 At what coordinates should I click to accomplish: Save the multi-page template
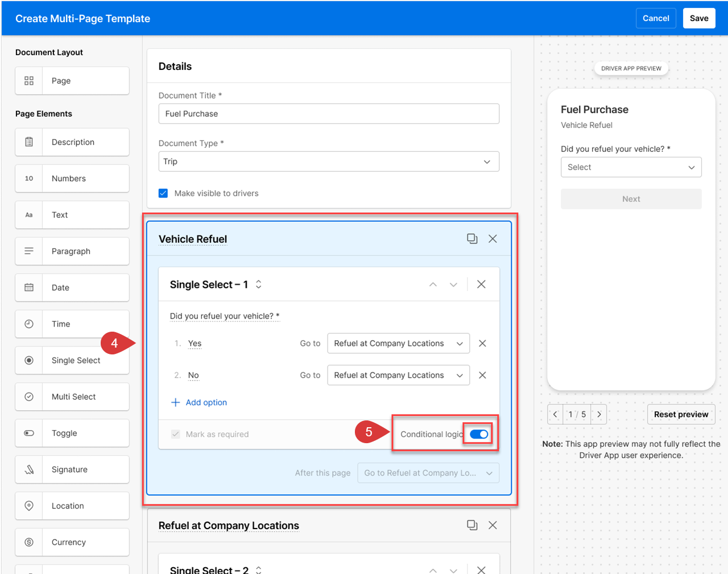699,18
